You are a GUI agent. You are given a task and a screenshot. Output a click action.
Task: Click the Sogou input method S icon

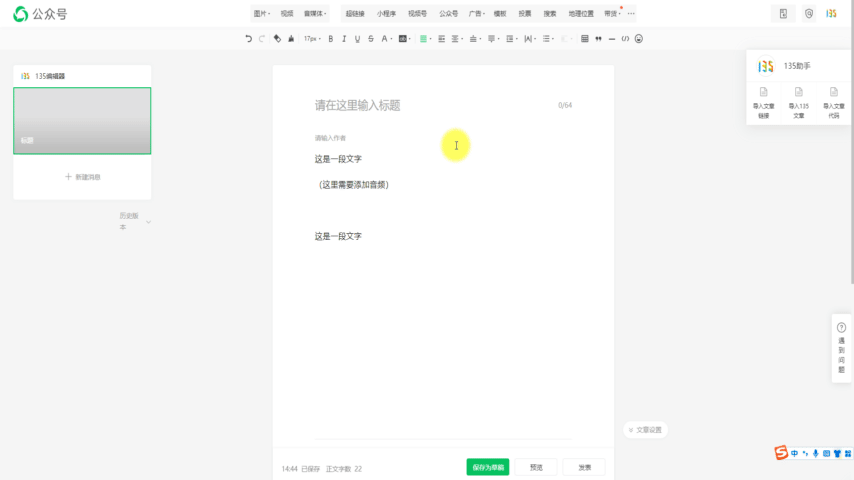[782, 453]
